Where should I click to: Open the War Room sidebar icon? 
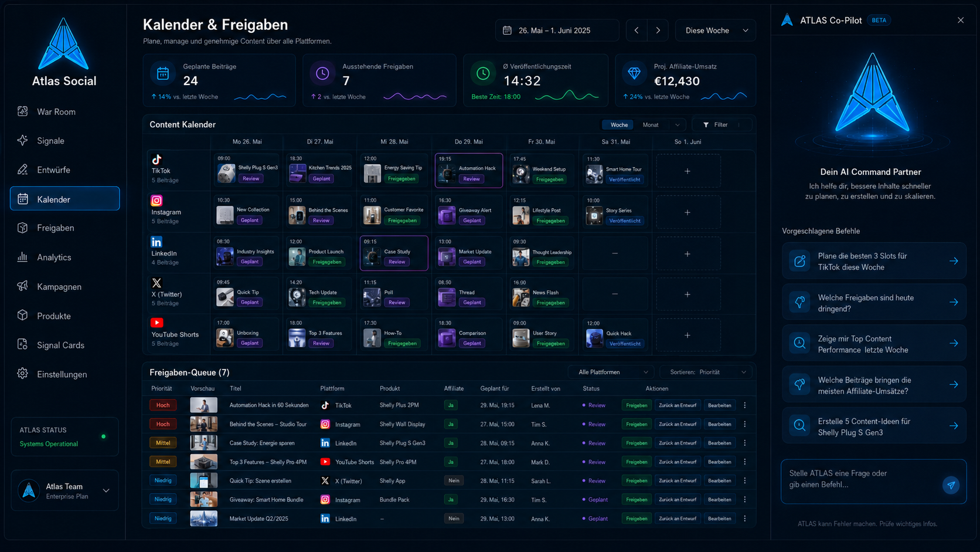point(23,111)
